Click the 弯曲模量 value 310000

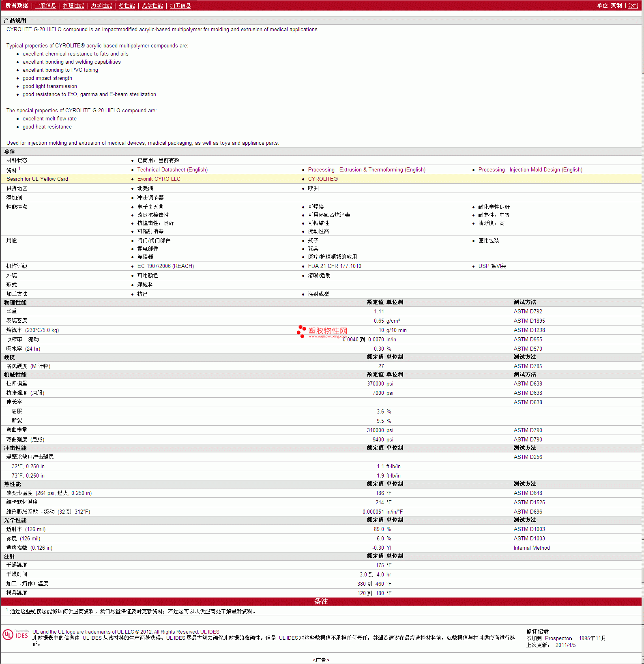[376, 430]
